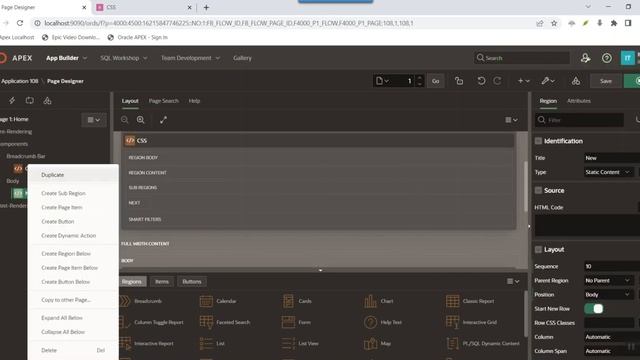Open the Processing tab icon
The width and height of the screenshot is (640, 360).
click(x=29, y=100)
